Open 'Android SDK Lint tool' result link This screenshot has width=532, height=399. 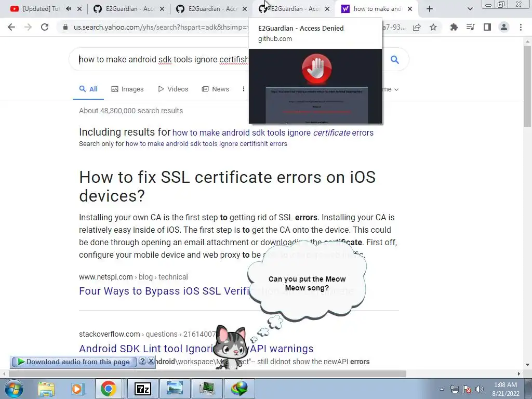coord(196,349)
